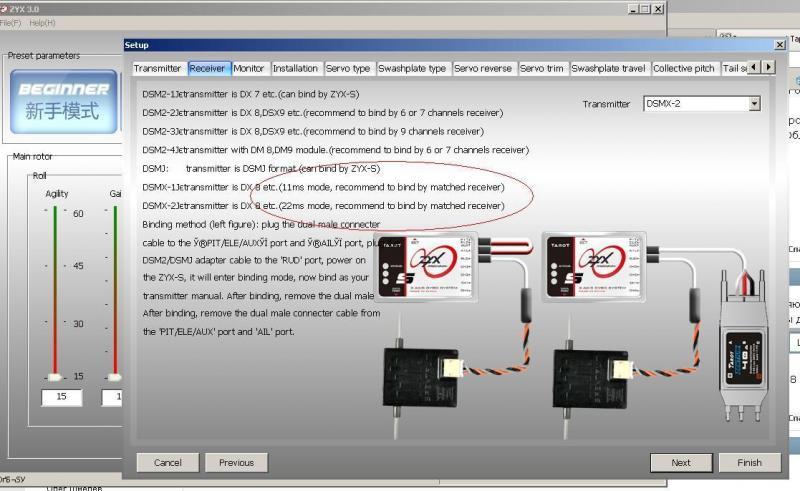The height and width of the screenshot is (491, 800).
Task: Switch to the Servo reverse tab
Action: (x=482, y=68)
